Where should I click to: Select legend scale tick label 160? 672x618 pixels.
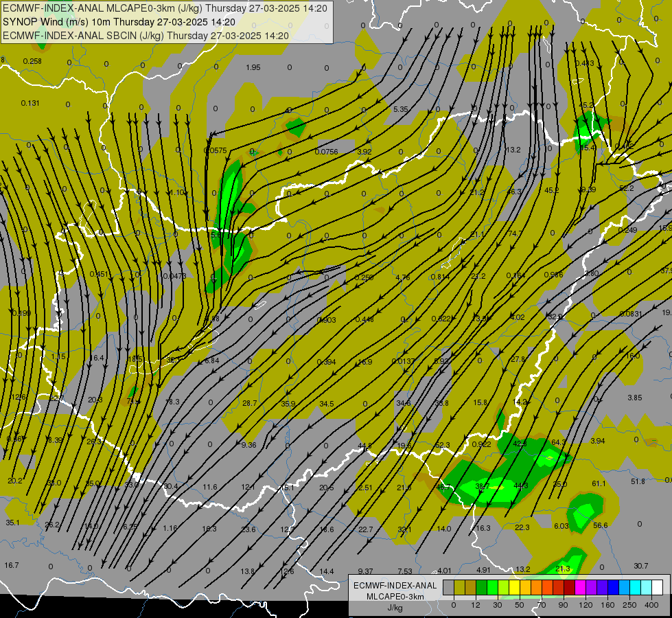click(x=607, y=605)
